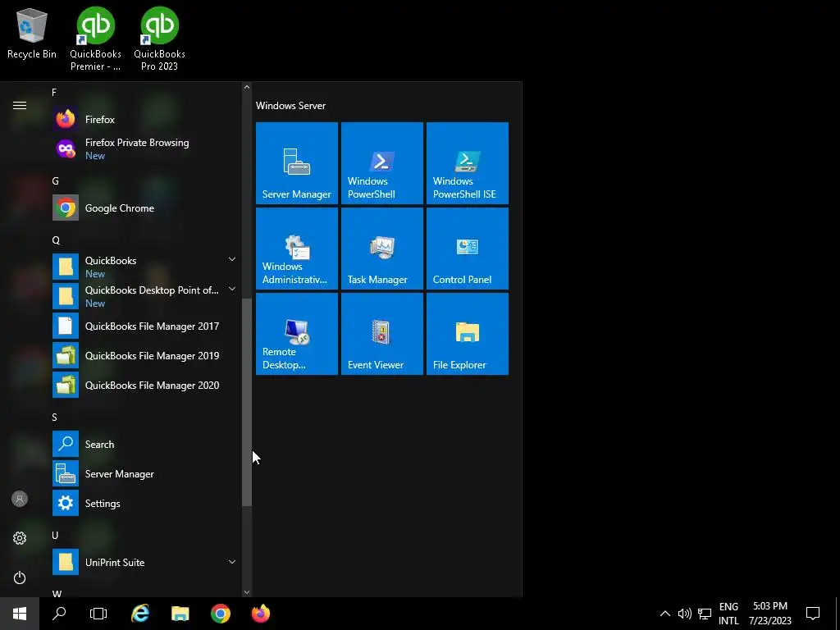The image size is (840, 630).
Task: Click the Windows Start button
Action: 20,614
